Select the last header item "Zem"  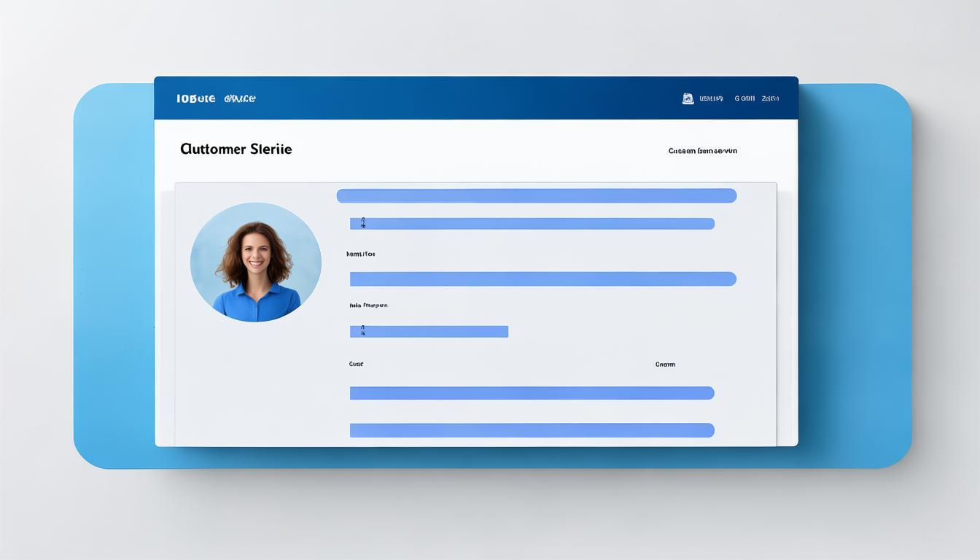pyautogui.click(x=770, y=98)
